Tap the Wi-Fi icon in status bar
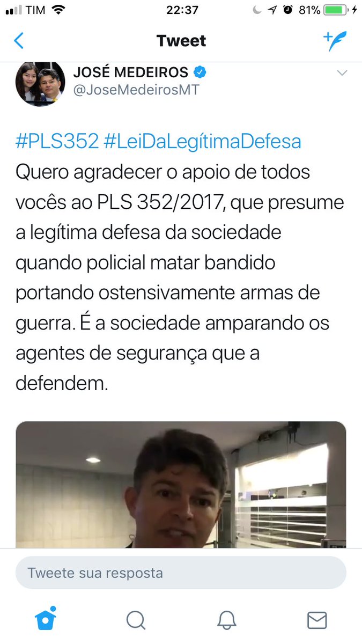The height and width of the screenshot is (644, 362). pyautogui.click(x=58, y=10)
